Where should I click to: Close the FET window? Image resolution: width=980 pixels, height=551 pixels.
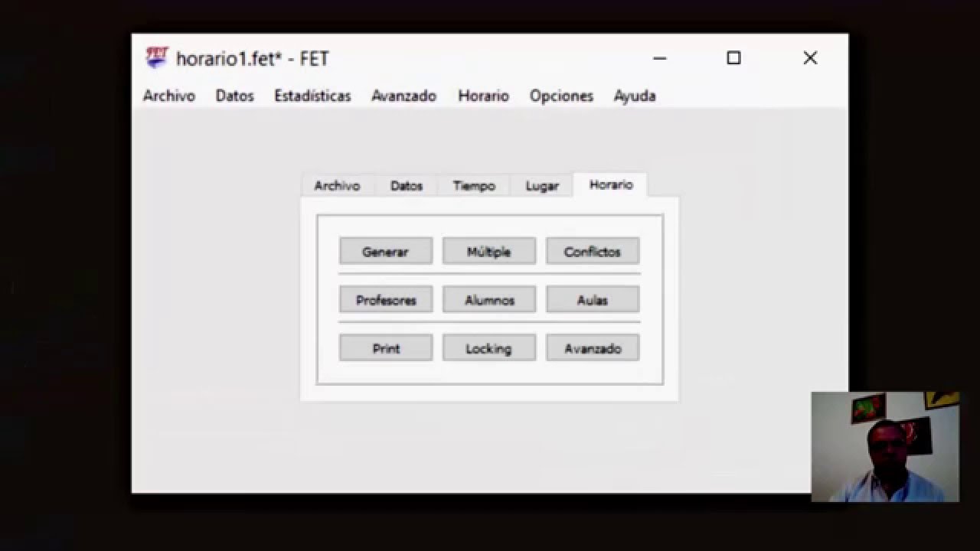pyautogui.click(x=810, y=58)
